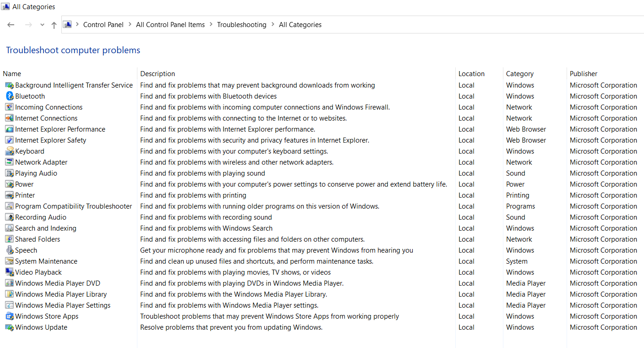Click the Windows Store Apps icon
Image resolution: width=644 pixels, height=348 pixels.
[x=10, y=316]
